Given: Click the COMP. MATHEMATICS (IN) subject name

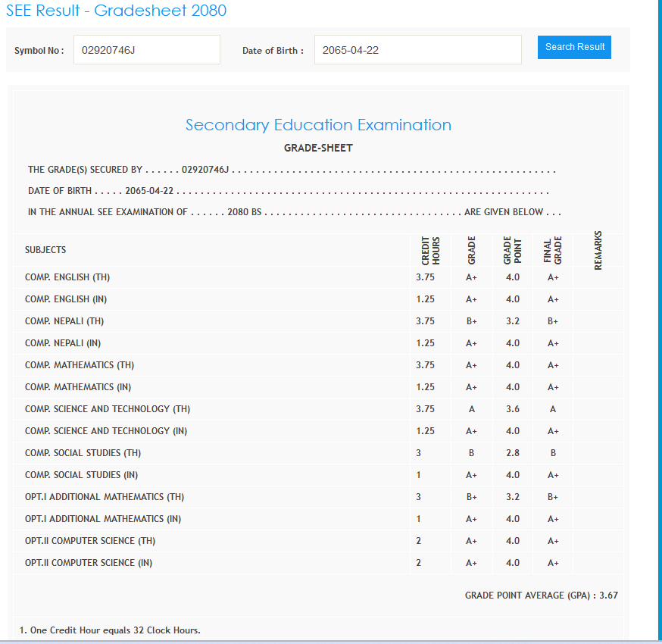Looking at the screenshot, I should (78, 387).
